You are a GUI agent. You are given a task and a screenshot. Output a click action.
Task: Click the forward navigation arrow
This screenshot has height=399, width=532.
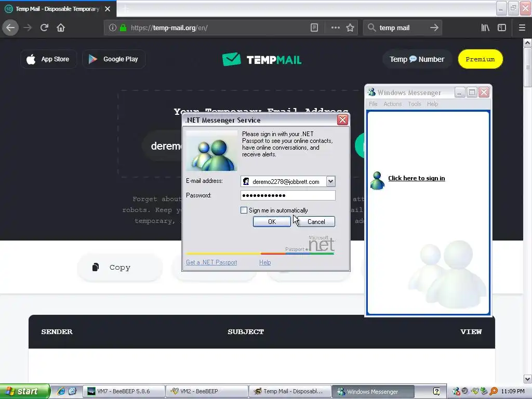28,28
